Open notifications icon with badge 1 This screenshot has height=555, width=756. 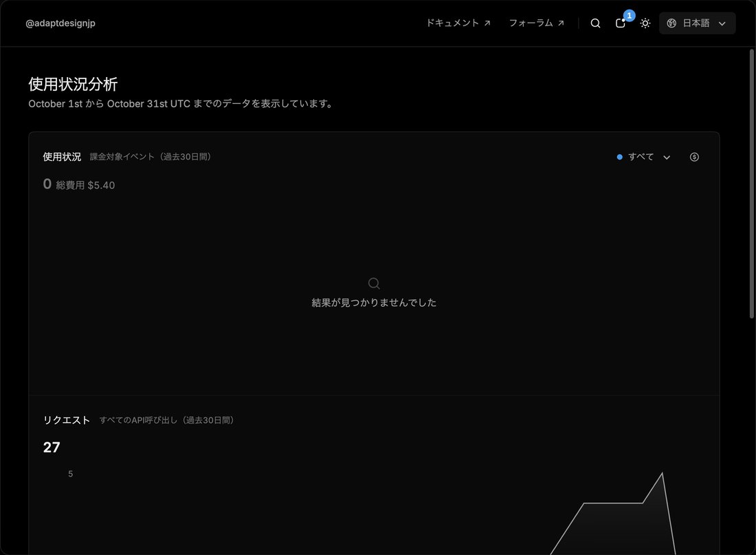(621, 23)
